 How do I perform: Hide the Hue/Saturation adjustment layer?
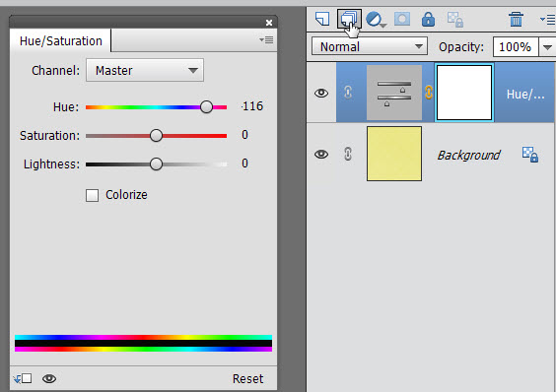coord(321,93)
